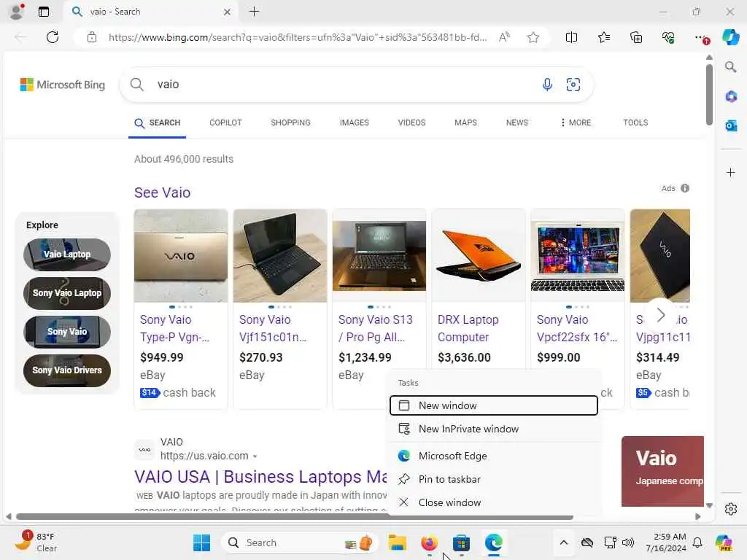Select New window in jump list

coord(494,405)
